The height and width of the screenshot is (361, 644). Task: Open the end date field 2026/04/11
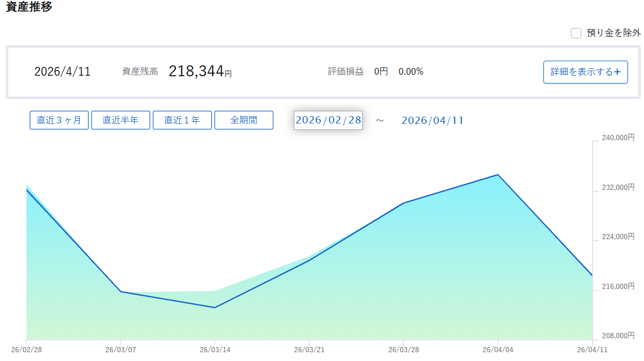tap(432, 120)
